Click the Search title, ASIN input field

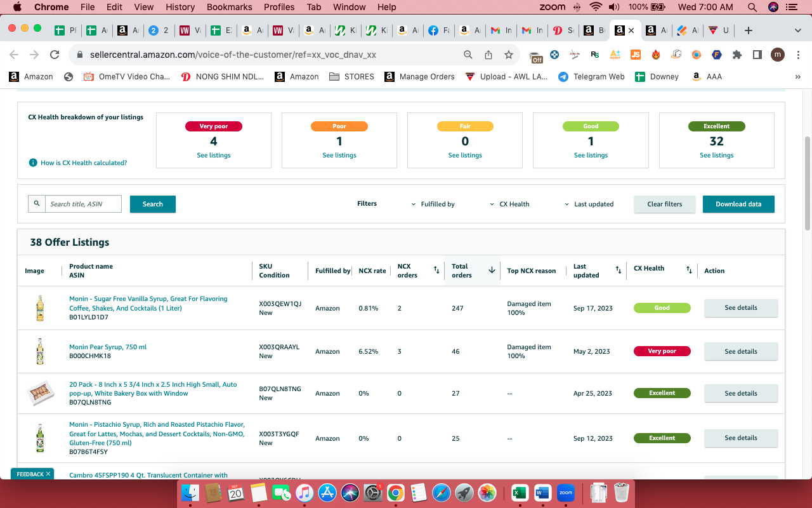pyautogui.click(x=83, y=204)
